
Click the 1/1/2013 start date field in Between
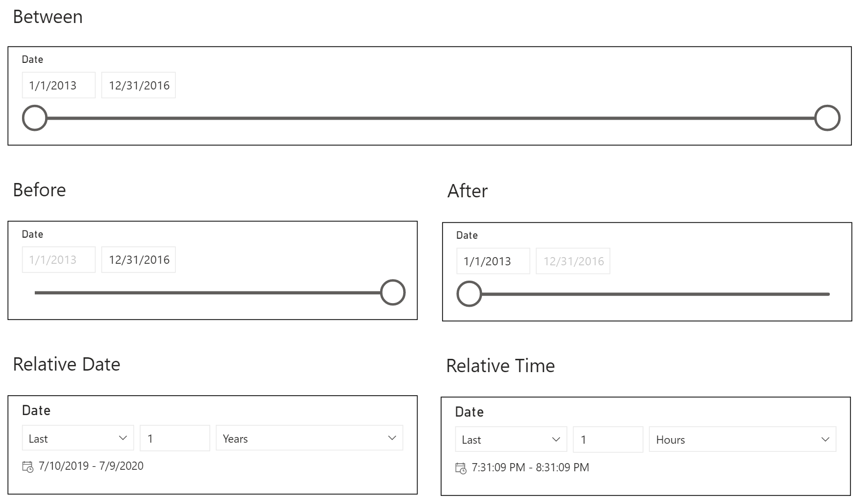pyautogui.click(x=58, y=85)
